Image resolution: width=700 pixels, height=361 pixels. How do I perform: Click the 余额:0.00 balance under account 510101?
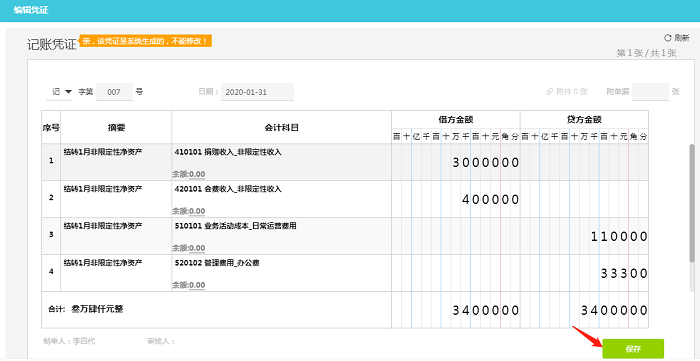(189, 248)
